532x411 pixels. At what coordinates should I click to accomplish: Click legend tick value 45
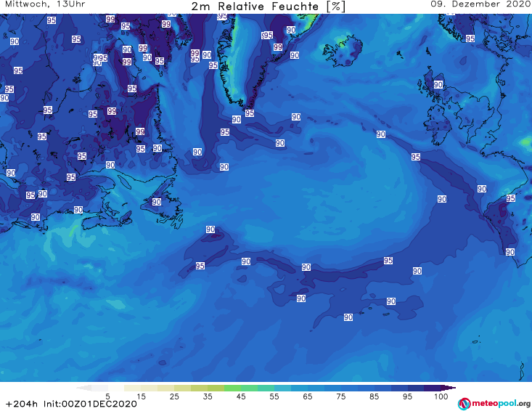tap(241, 396)
